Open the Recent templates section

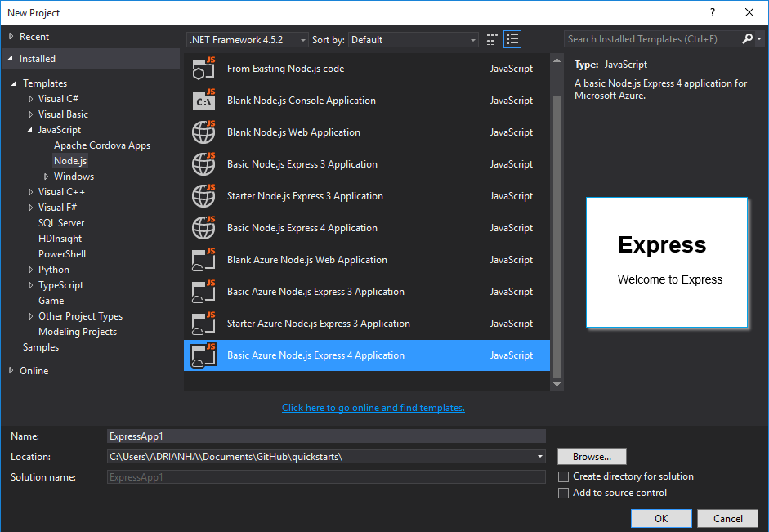33,36
